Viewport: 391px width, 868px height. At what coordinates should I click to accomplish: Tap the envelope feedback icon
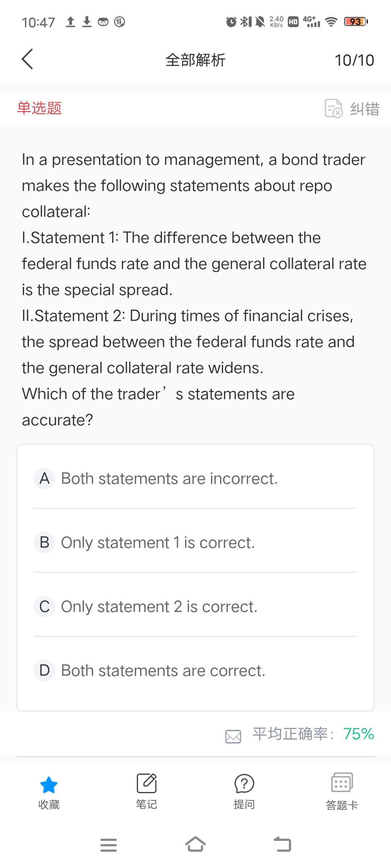(x=233, y=736)
